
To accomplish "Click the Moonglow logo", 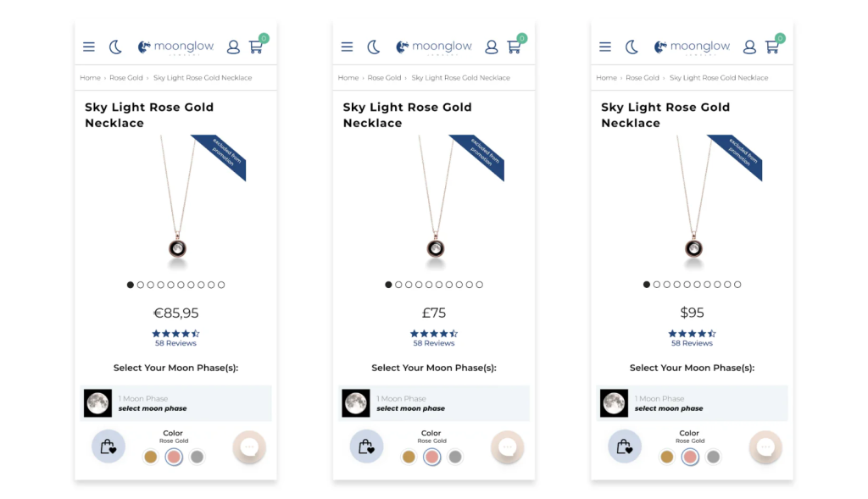I will pyautogui.click(x=175, y=47).
